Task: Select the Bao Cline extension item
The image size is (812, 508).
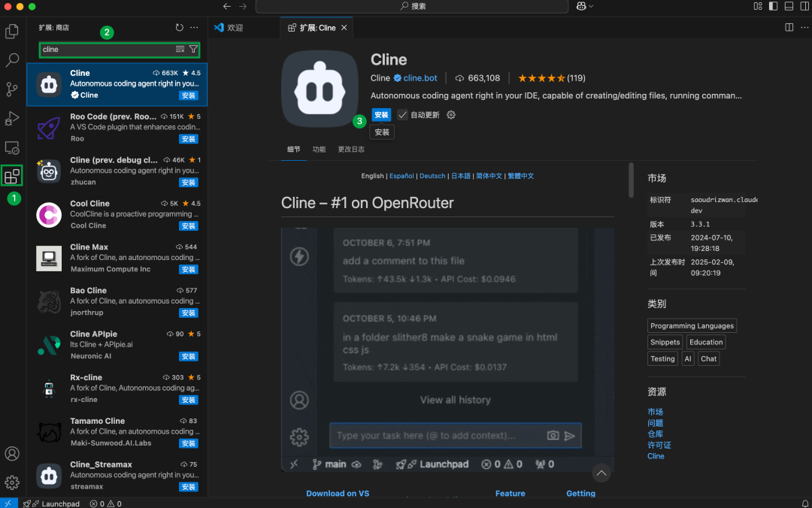Action: [117, 301]
